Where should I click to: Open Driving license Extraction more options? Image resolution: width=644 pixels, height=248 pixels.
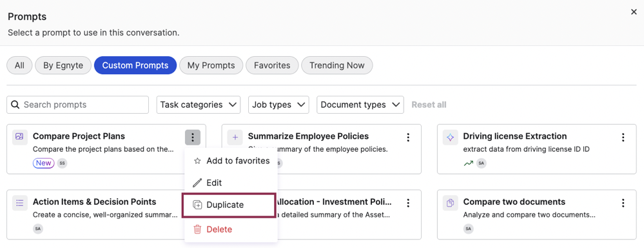click(623, 138)
